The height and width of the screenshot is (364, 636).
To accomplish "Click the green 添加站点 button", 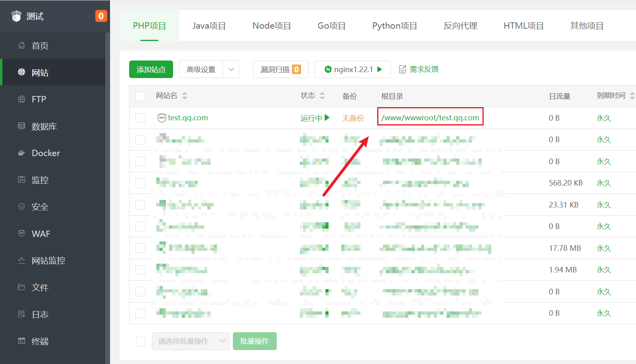I will pyautogui.click(x=151, y=69).
